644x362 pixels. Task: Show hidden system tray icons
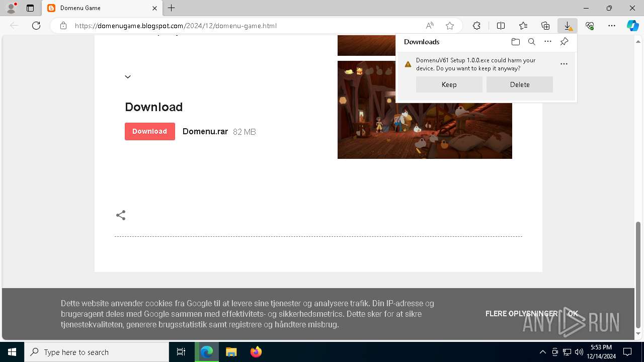point(542,352)
